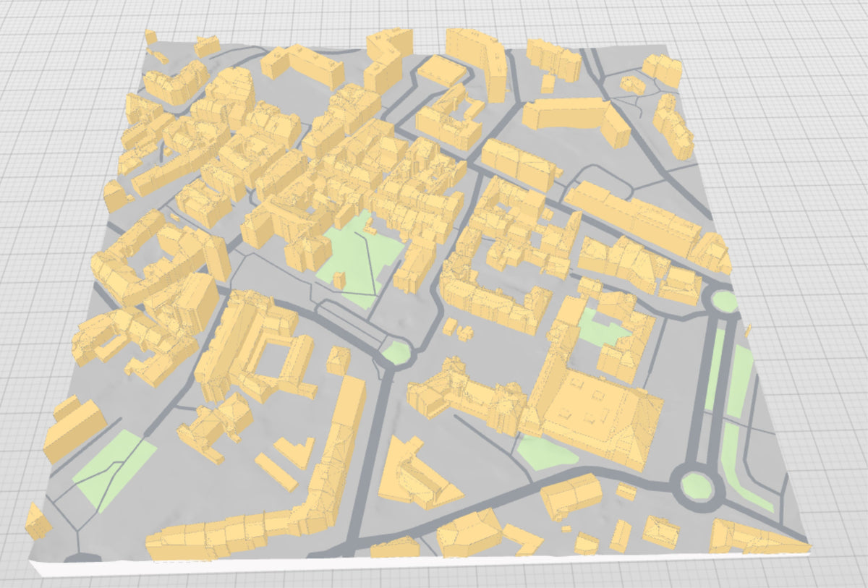The image size is (868, 588).
Task: Select the small building at the far bottom-left corner
Action: pos(38,521)
